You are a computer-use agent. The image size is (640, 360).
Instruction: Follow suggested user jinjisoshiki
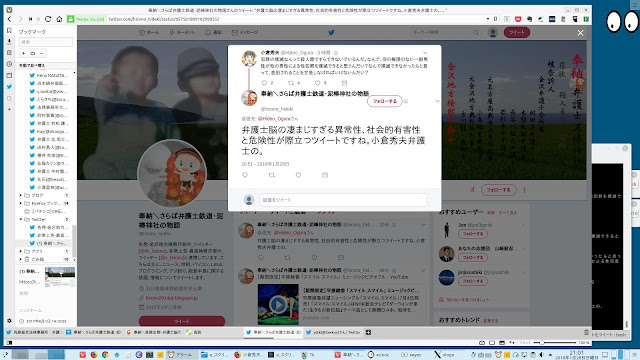473,281
